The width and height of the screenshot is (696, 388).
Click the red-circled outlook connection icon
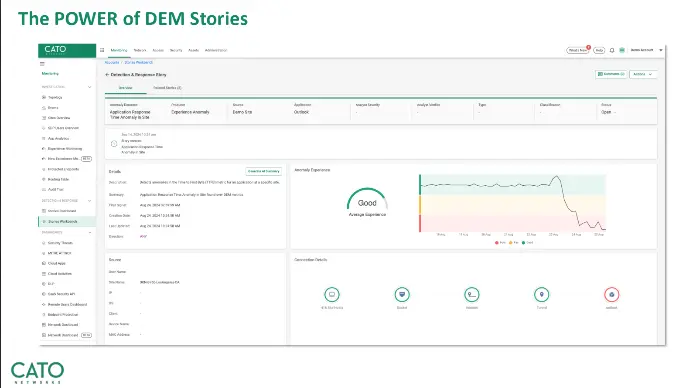pyautogui.click(x=612, y=294)
